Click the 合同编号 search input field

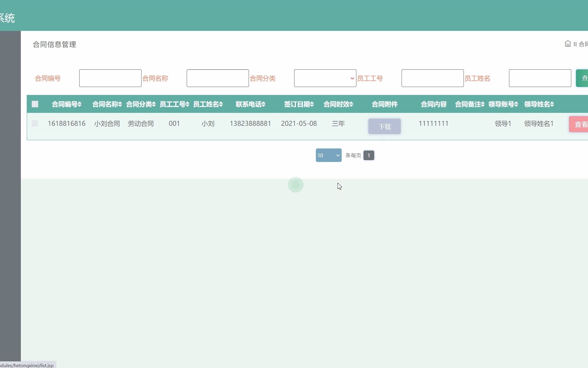coord(110,78)
